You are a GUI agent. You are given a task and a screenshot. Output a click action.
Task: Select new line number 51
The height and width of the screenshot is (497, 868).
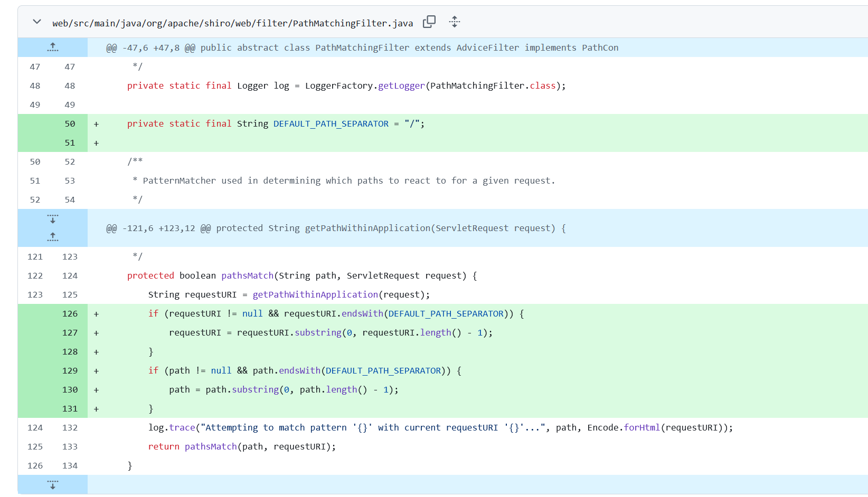[x=70, y=142]
